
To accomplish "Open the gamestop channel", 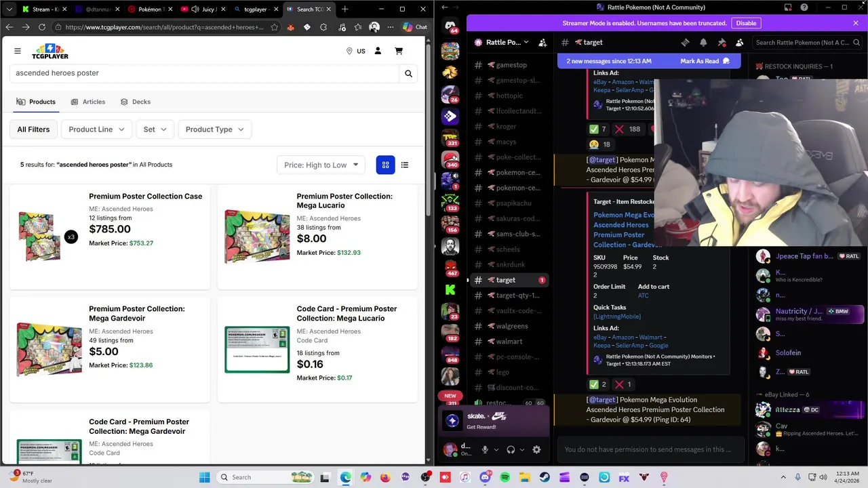I will pos(510,65).
